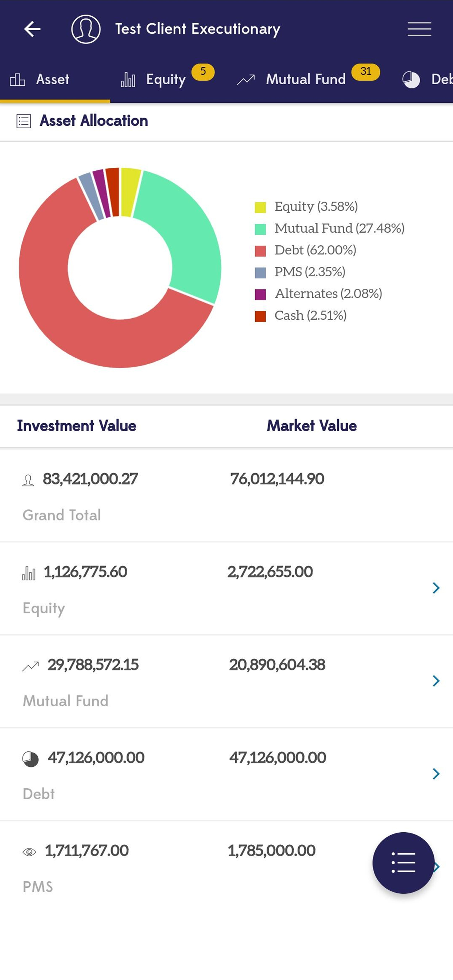
Task: Click Debt investment value 47,126,000.00
Action: (x=96, y=758)
